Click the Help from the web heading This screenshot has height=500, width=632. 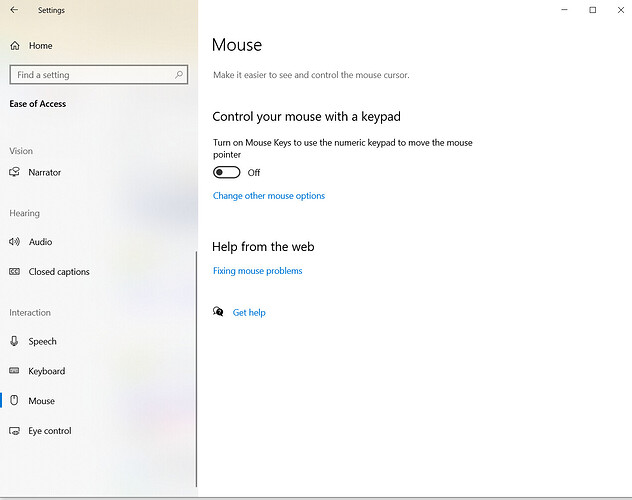tap(263, 247)
